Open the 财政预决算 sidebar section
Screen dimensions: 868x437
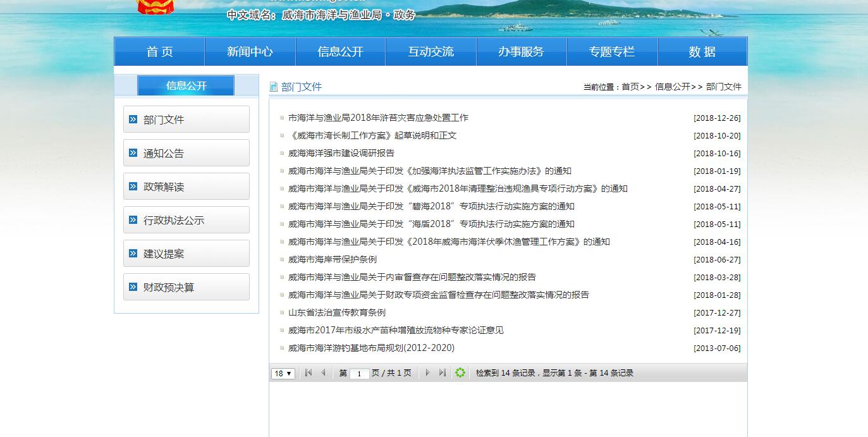click(186, 287)
